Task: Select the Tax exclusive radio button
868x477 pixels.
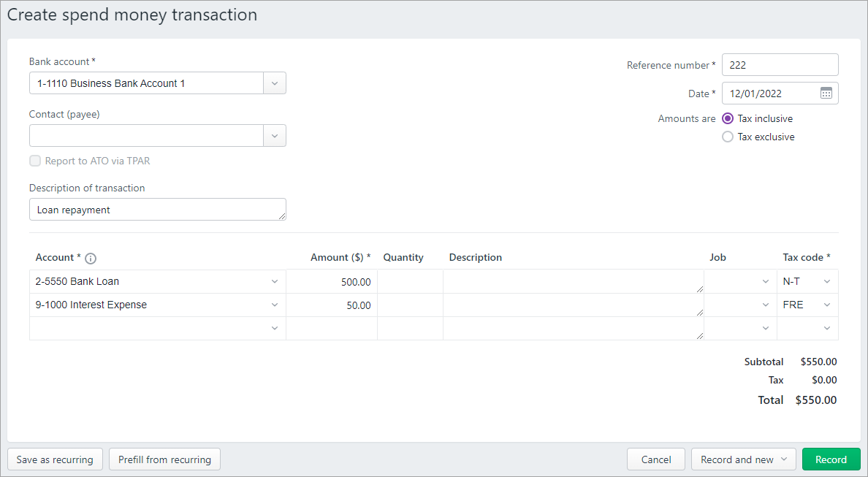Action: click(727, 137)
